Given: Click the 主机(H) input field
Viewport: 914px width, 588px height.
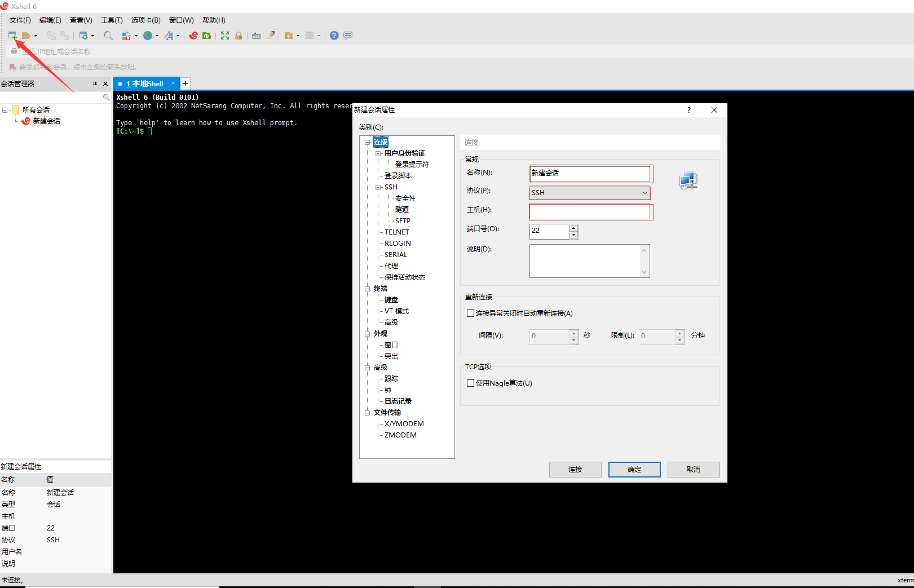Looking at the screenshot, I should [x=590, y=211].
